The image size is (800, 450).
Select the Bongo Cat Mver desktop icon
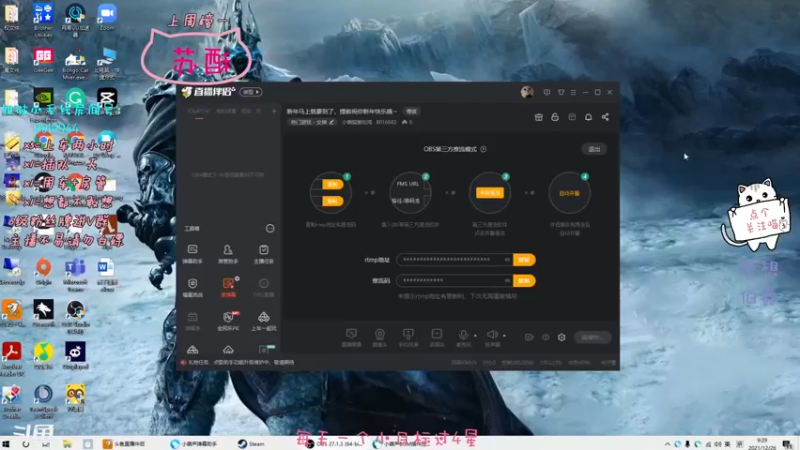(x=75, y=64)
